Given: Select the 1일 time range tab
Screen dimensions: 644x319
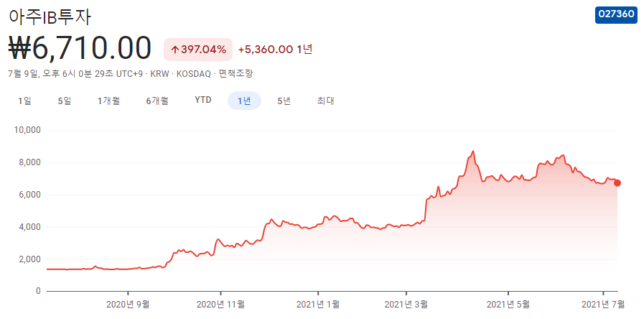Looking at the screenshot, I should click(24, 101).
